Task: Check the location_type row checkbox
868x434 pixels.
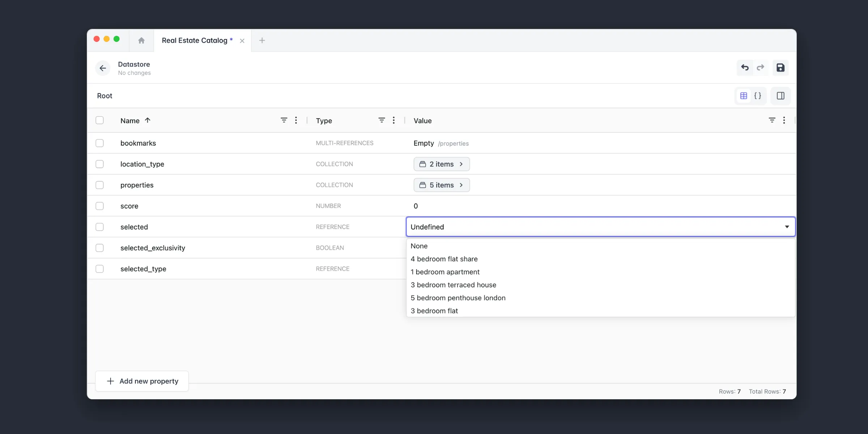Action: click(99, 164)
